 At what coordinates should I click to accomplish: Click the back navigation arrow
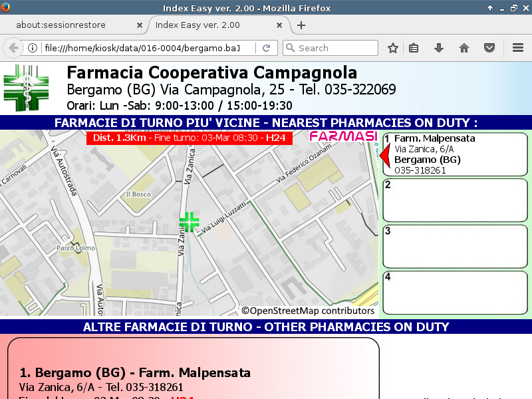[13, 48]
